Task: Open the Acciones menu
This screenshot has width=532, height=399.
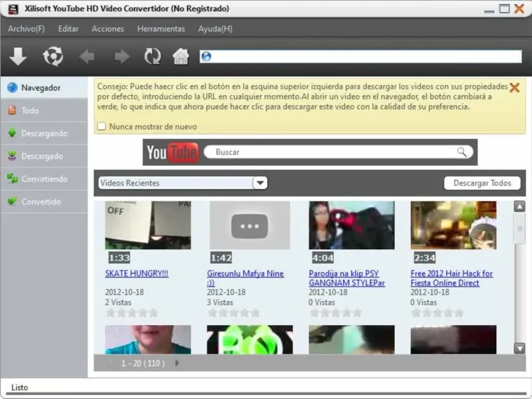Action: [x=108, y=29]
